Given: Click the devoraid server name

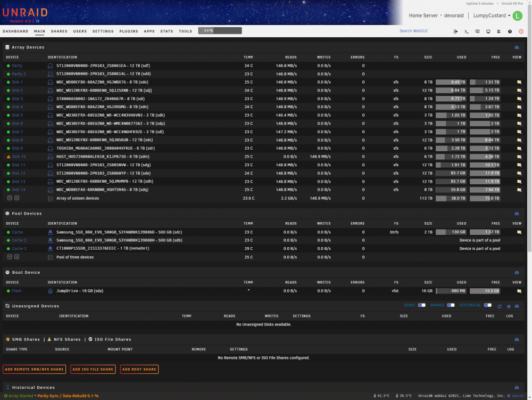Looking at the screenshot, I should [454, 15].
